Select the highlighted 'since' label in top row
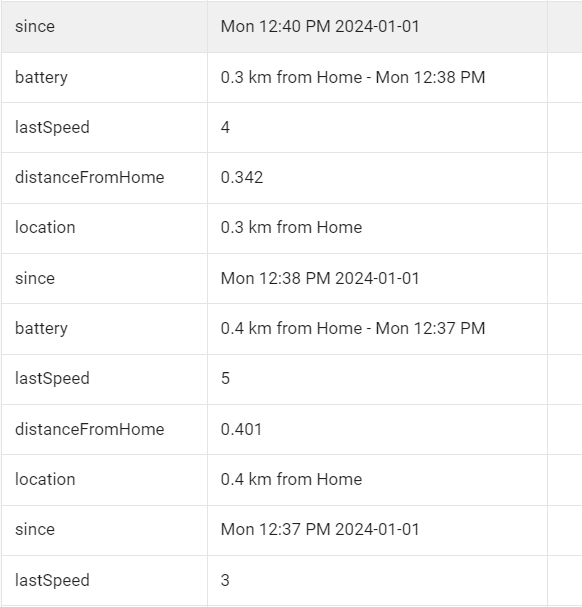Screen dimensions: 582x607 pyautogui.click(x=35, y=27)
